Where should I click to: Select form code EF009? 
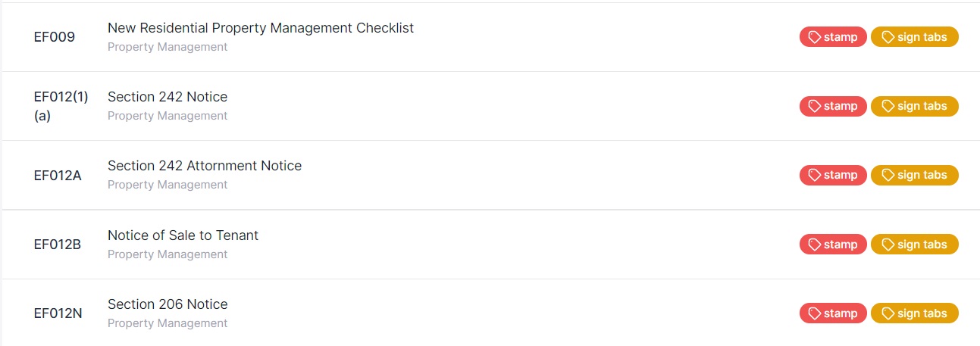[x=55, y=36]
